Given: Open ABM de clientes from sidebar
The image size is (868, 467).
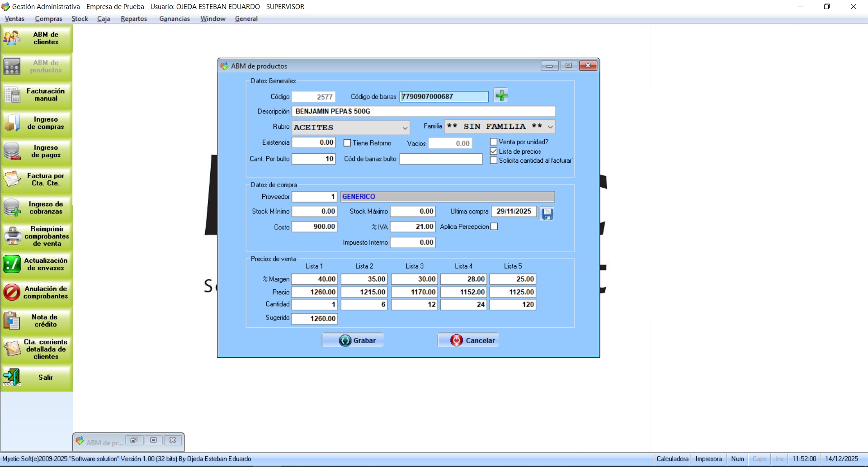Looking at the screenshot, I should point(37,38).
